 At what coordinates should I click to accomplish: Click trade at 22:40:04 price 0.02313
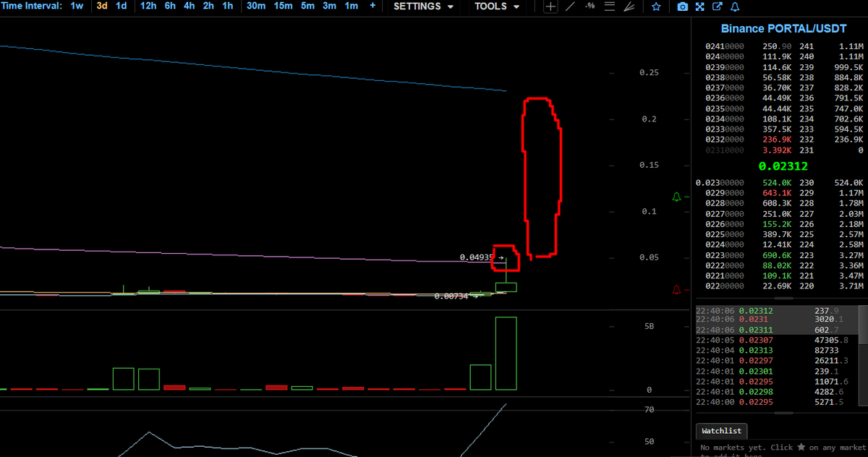coord(776,351)
